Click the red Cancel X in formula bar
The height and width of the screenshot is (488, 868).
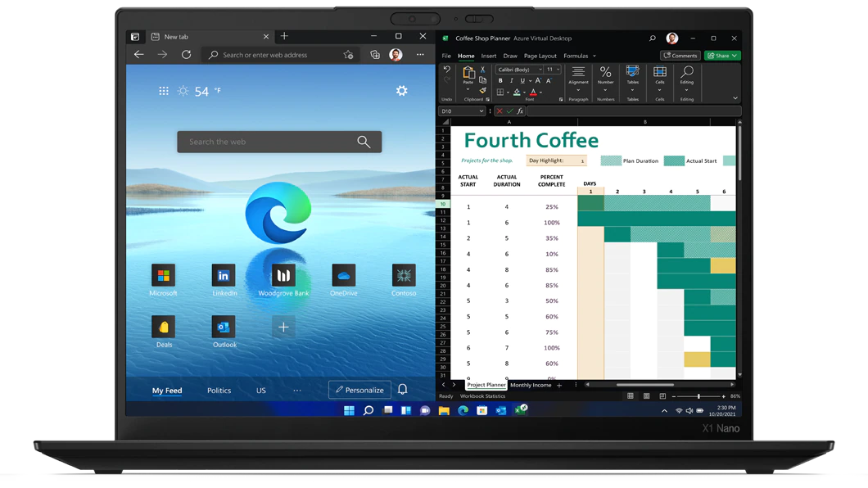click(x=500, y=111)
